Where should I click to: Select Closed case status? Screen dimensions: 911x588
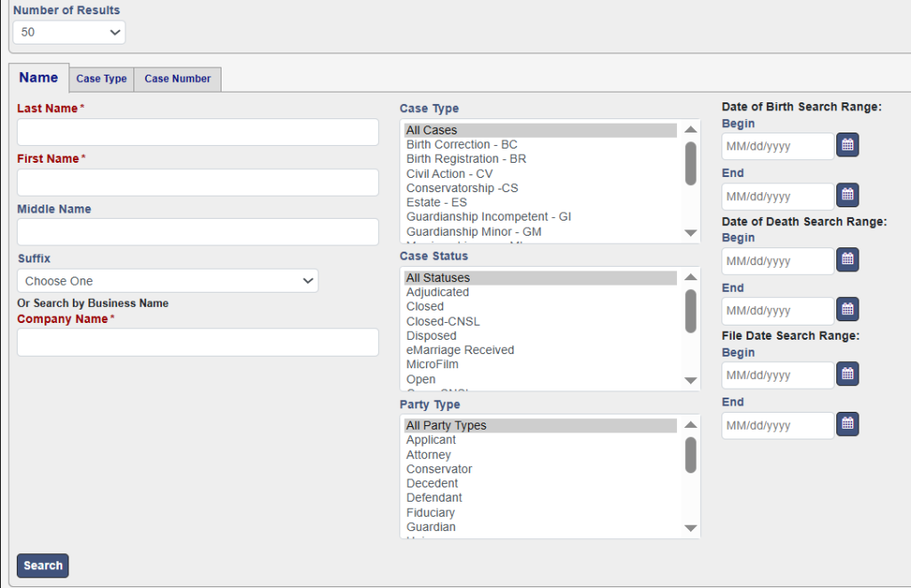(541, 306)
